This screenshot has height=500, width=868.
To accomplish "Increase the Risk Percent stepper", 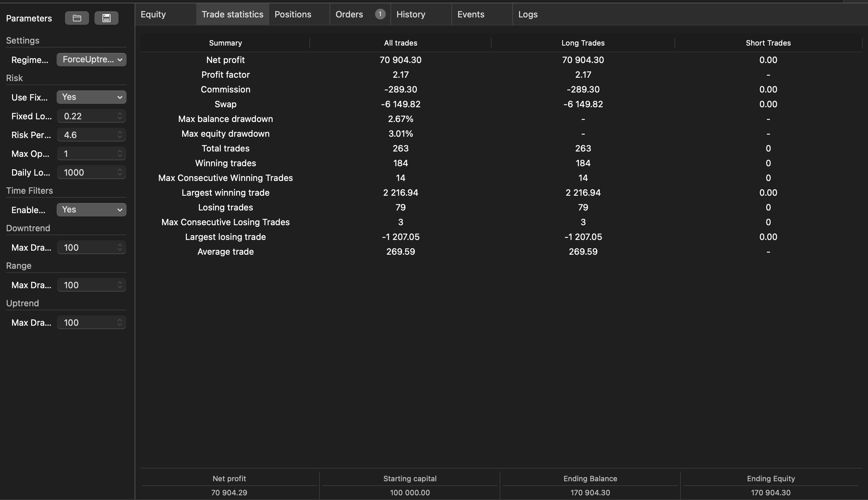I will [120, 132].
